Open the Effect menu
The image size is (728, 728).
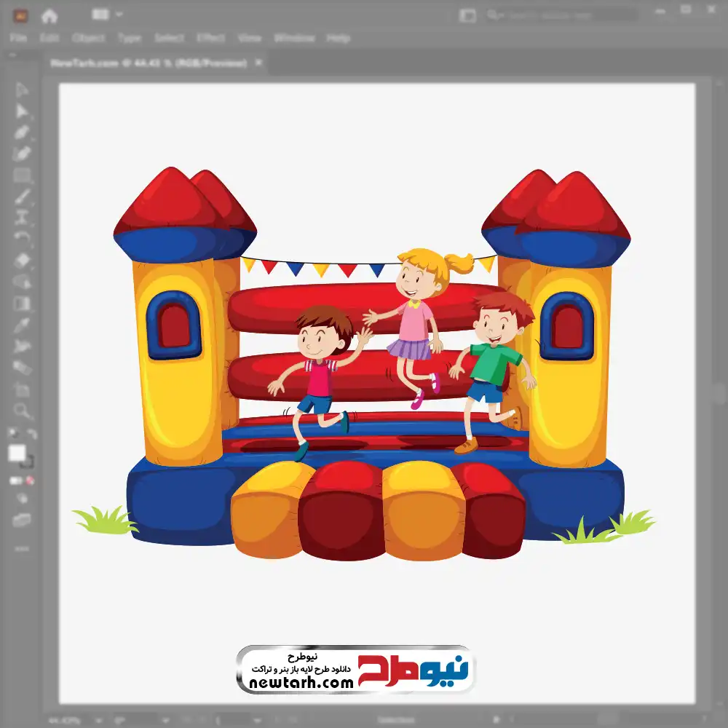click(x=210, y=38)
